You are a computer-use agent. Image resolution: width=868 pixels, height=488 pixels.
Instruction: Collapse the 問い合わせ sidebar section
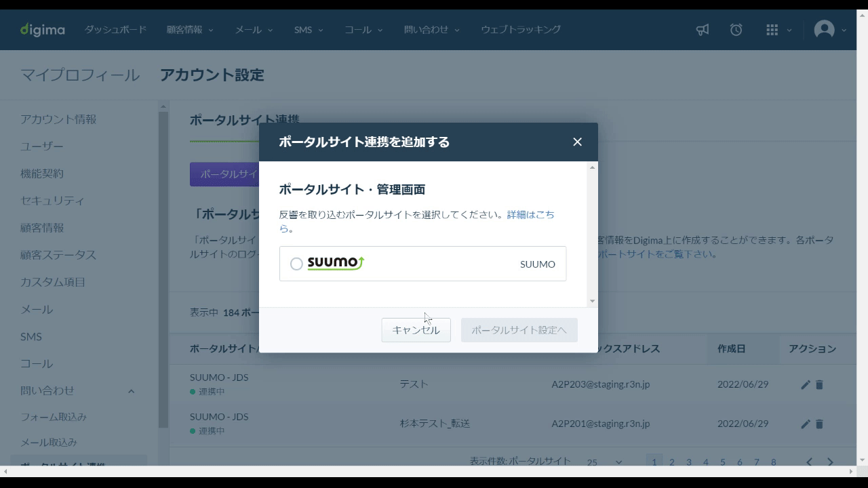tap(131, 391)
